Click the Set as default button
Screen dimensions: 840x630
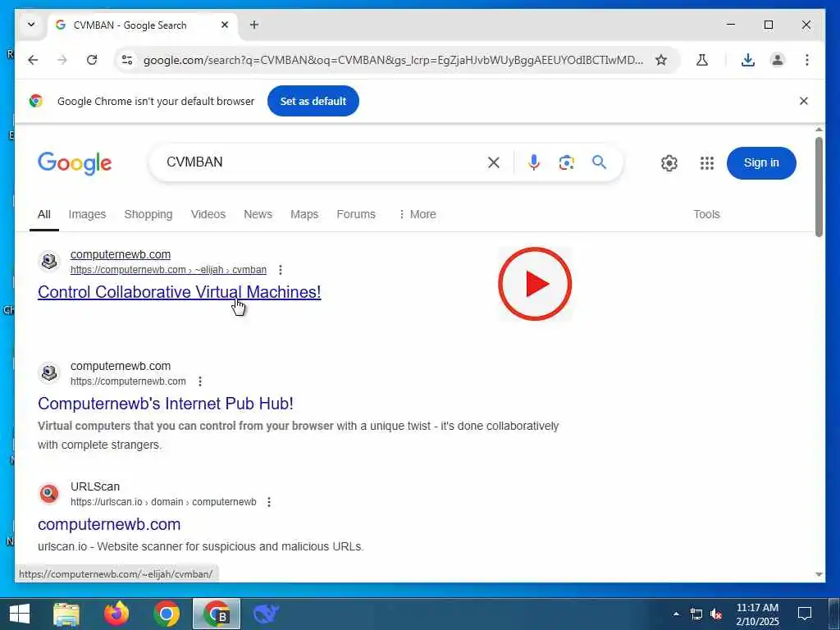(x=313, y=101)
